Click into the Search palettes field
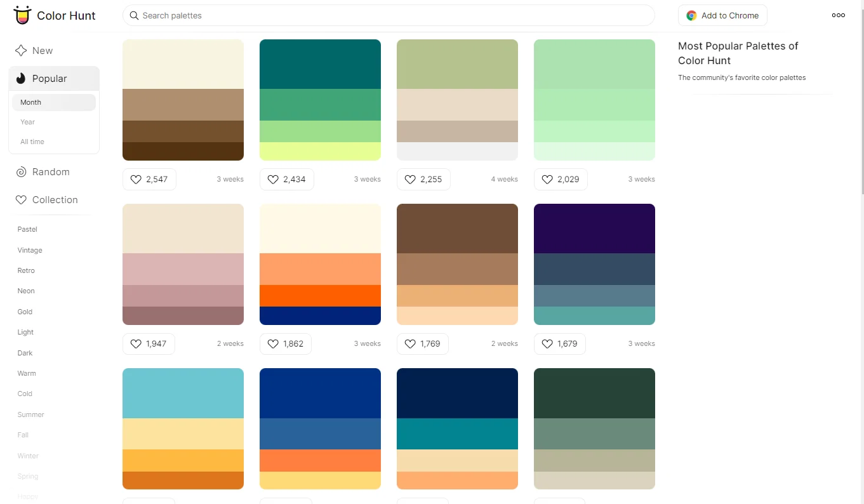Image resolution: width=864 pixels, height=504 pixels. pos(389,15)
